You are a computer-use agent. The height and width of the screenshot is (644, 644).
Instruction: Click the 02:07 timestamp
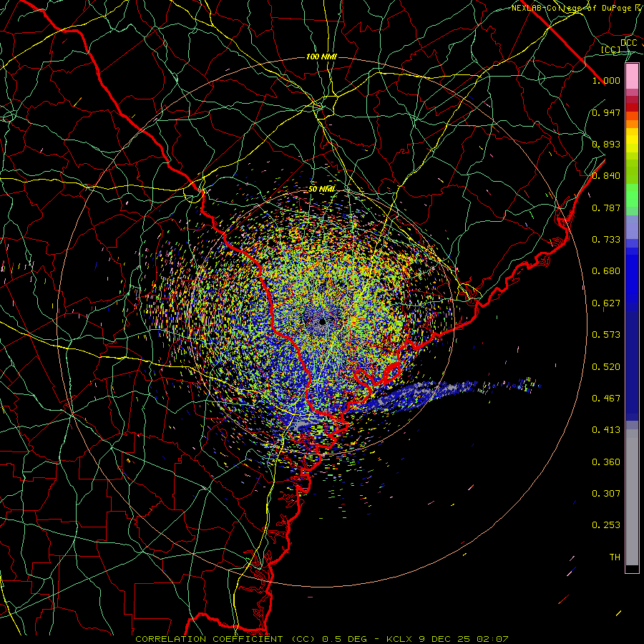point(492,639)
